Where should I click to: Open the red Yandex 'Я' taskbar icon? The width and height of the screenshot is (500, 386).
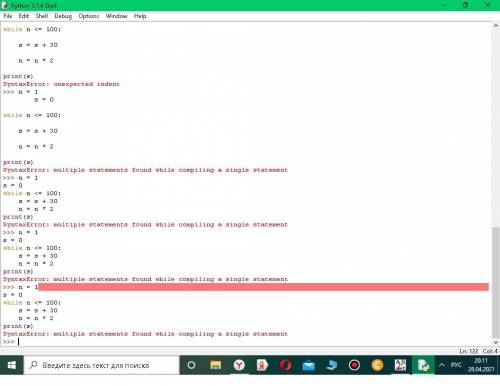tap(262, 365)
